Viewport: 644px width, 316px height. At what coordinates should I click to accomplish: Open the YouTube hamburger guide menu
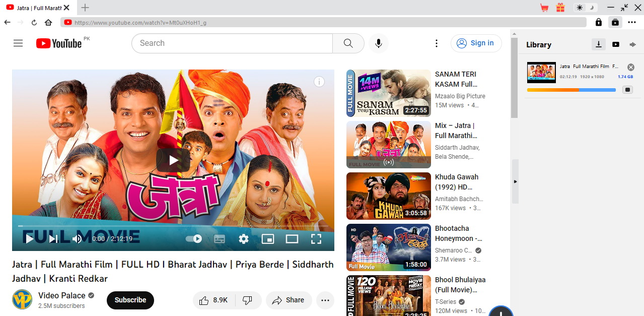click(x=18, y=43)
